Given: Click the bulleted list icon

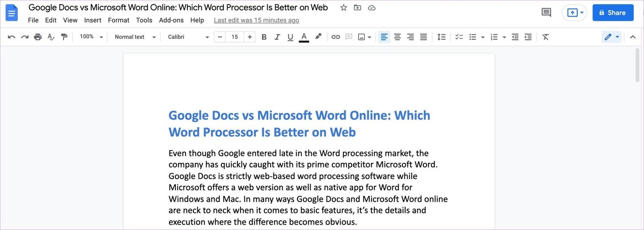Looking at the screenshot, I should 472,37.
